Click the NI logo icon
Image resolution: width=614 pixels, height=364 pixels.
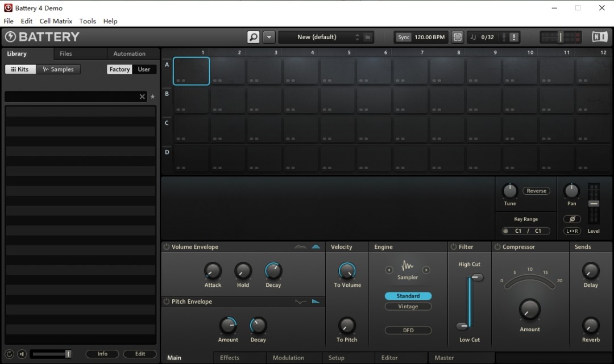(x=599, y=37)
